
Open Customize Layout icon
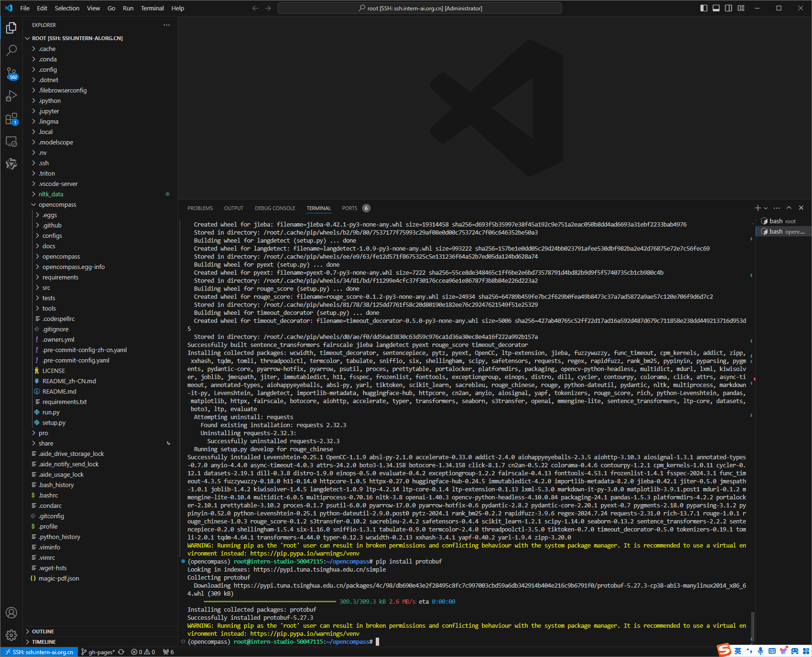point(741,8)
